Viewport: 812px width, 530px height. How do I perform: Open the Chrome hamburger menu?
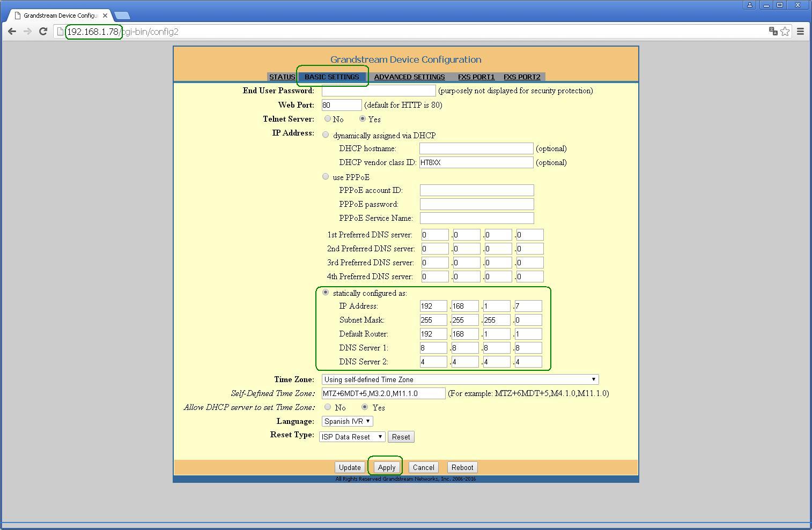[x=800, y=32]
